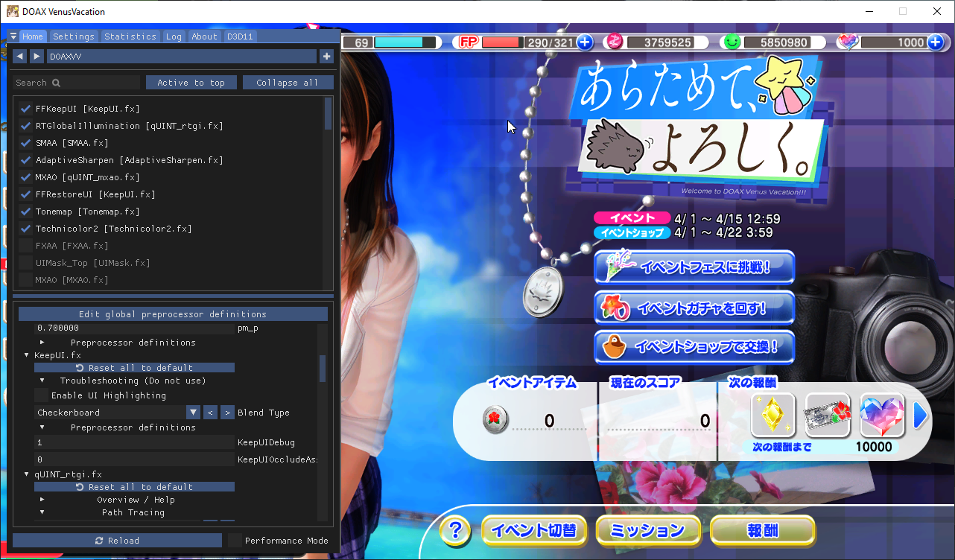The height and width of the screenshot is (560, 955).
Task: Click next Blend Type option arrow
Action: [227, 413]
